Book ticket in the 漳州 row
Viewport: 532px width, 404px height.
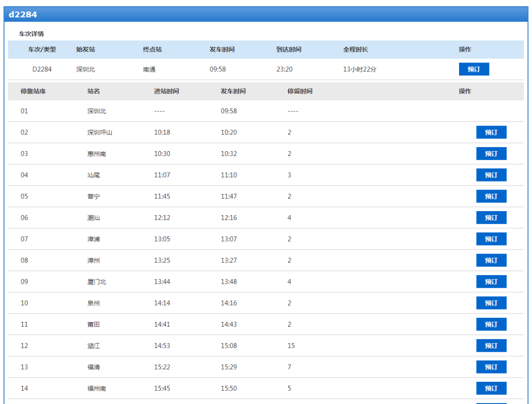tap(491, 260)
